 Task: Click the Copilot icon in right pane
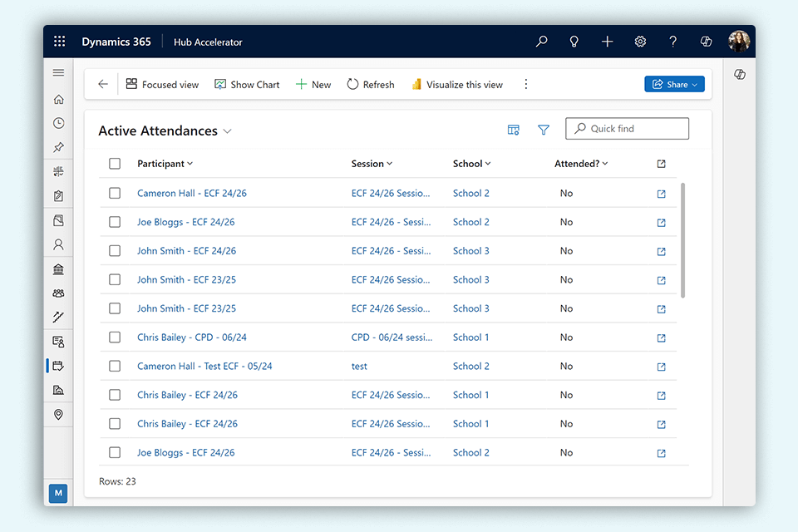point(739,75)
